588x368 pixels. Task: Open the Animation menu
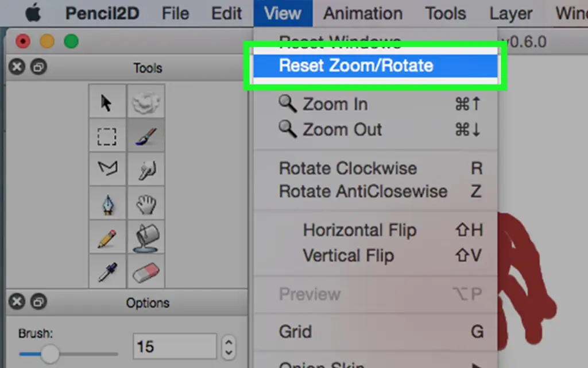(x=363, y=14)
